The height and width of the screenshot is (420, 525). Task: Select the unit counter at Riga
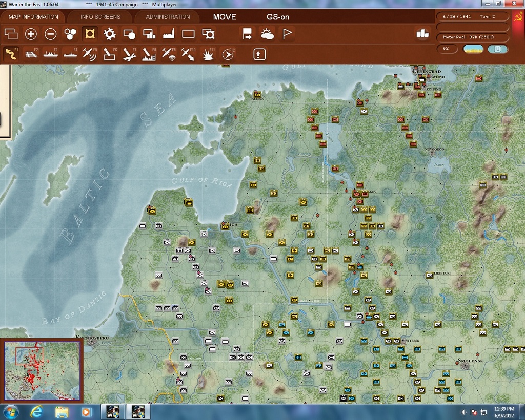[225, 227]
